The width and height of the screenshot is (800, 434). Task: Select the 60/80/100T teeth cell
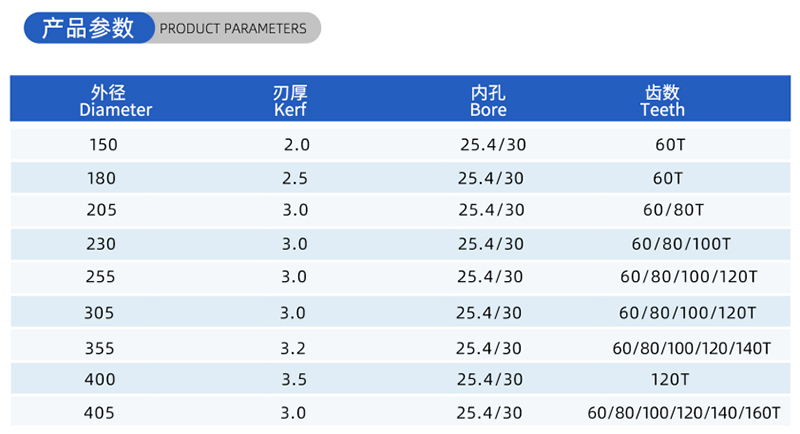681,243
